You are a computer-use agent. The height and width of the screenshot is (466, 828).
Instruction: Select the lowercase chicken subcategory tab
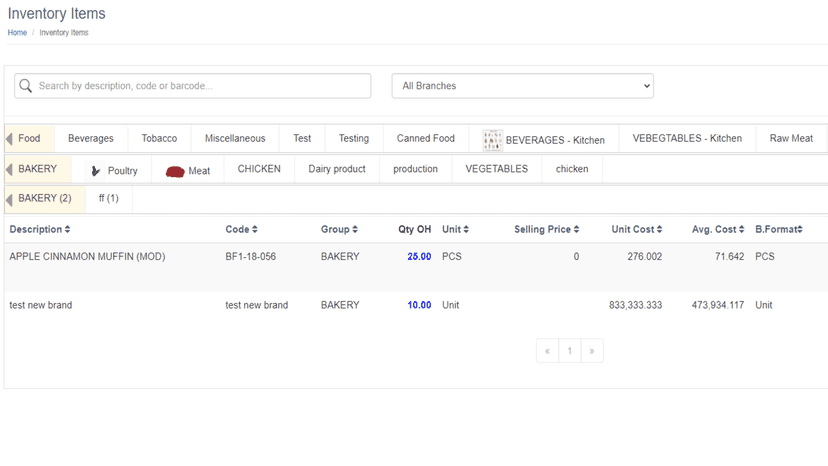(x=572, y=169)
